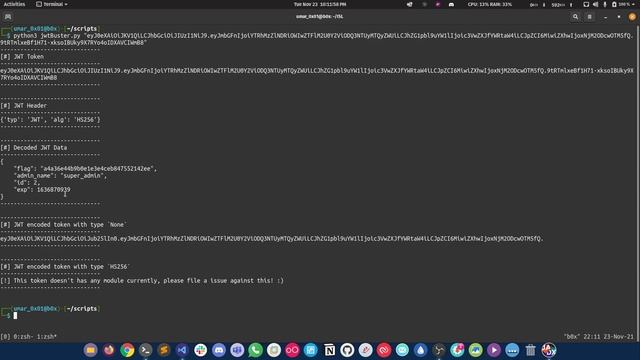Launch Visual Studio Code from the dock
The width and height of the screenshot is (640, 360).
[182, 350]
